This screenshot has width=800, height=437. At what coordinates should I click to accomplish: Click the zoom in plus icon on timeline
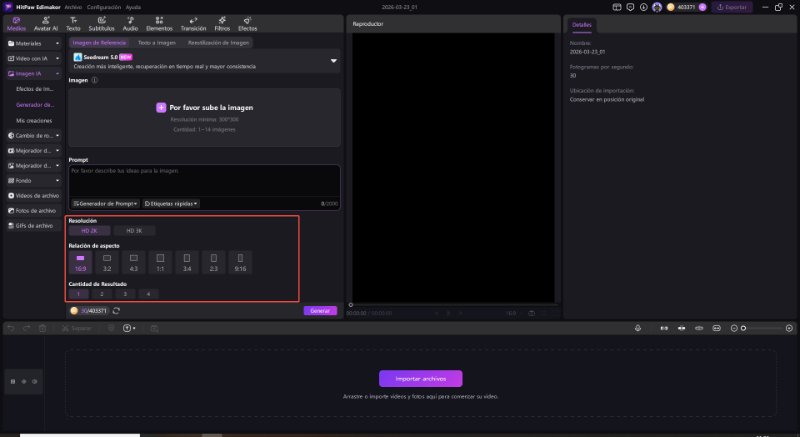click(x=789, y=328)
